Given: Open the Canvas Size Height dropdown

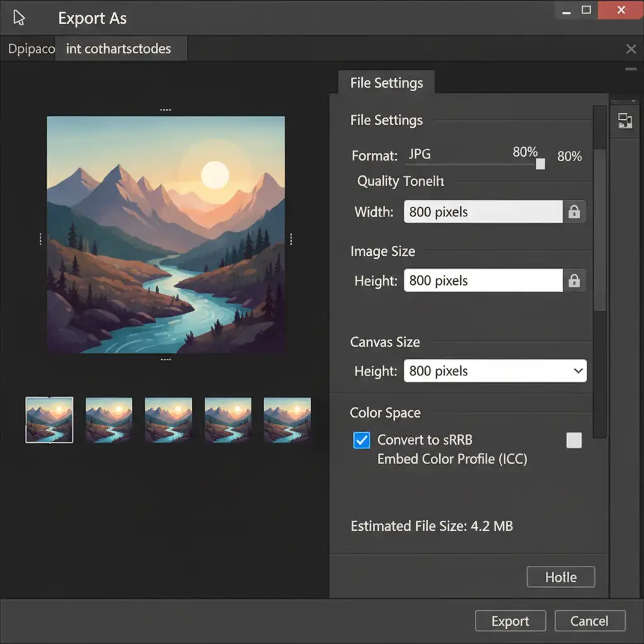Looking at the screenshot, I should coord(494,371).
